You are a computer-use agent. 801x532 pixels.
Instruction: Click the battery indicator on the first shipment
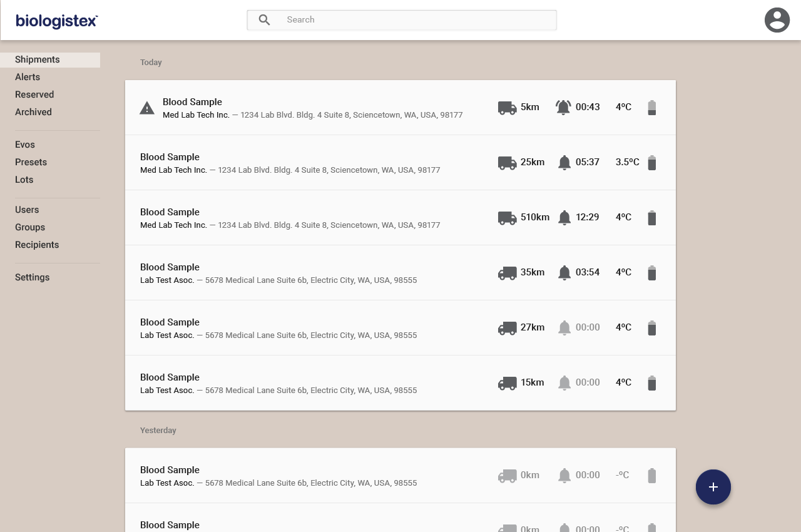tap(651, 107)
